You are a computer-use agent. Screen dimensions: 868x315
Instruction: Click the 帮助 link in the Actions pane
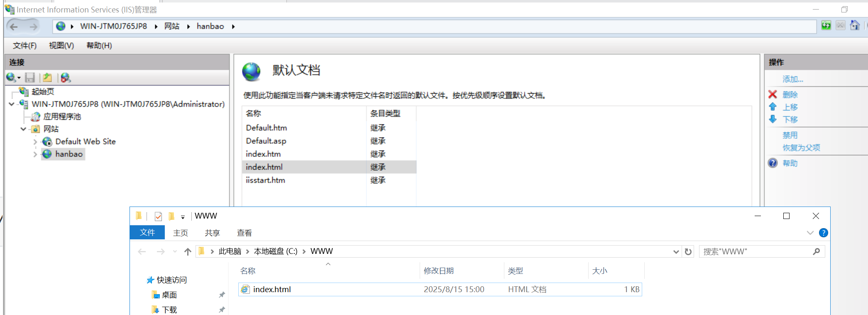pyautogui.click(x=790, y=163)
